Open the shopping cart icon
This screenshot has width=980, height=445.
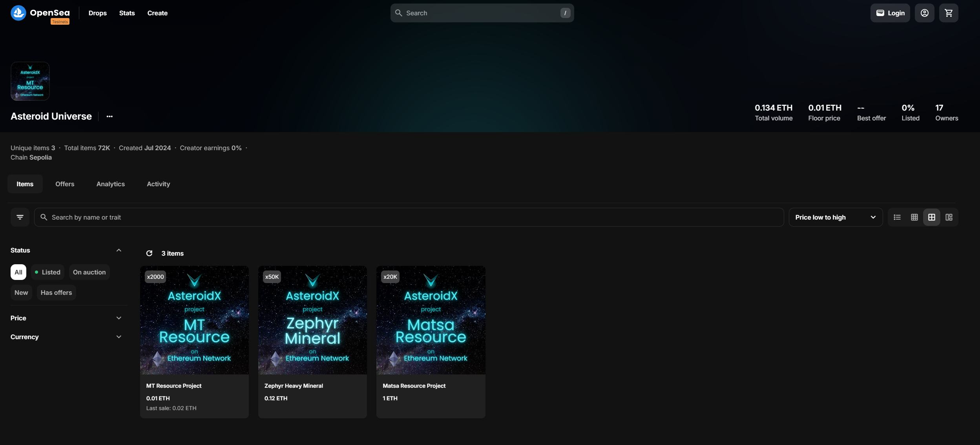[948, 13]
